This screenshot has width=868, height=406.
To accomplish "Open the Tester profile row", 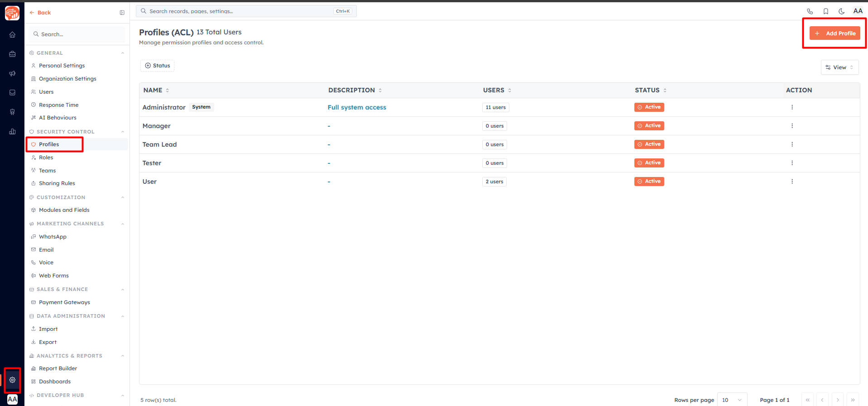I will (499, 163).
